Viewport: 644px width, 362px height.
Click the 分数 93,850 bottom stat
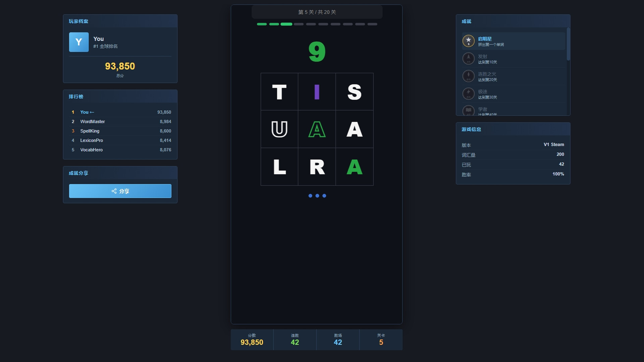252,340
